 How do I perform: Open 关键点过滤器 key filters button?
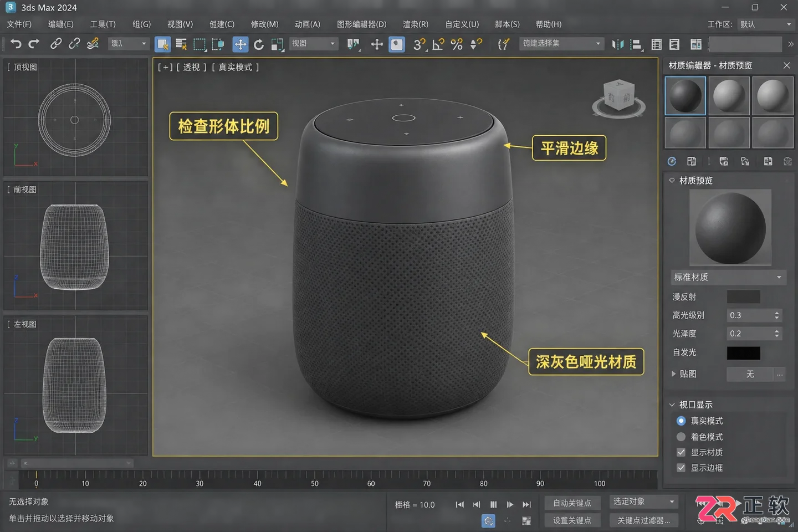[x=643, y=520]
